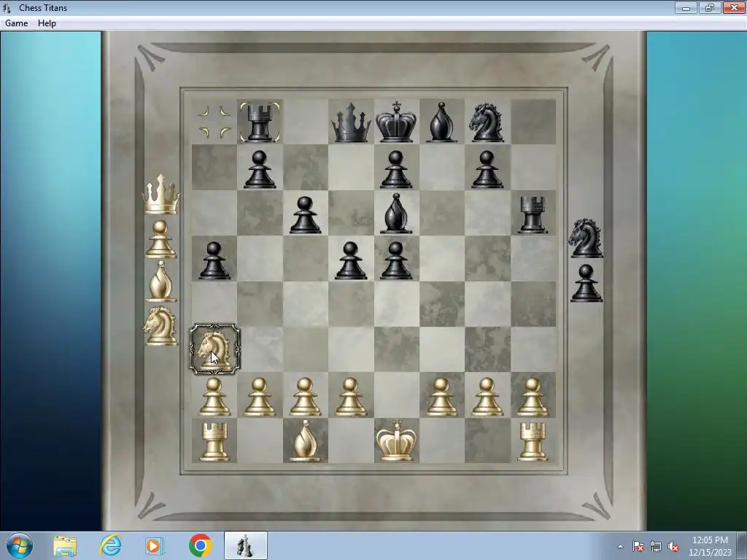Select the white pawn on h2
The image size is (747, 560).
(532, 397)
